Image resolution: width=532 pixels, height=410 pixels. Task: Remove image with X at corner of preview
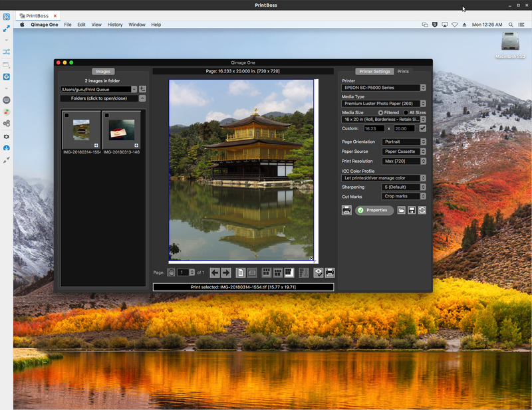click(x=311, y=258)
